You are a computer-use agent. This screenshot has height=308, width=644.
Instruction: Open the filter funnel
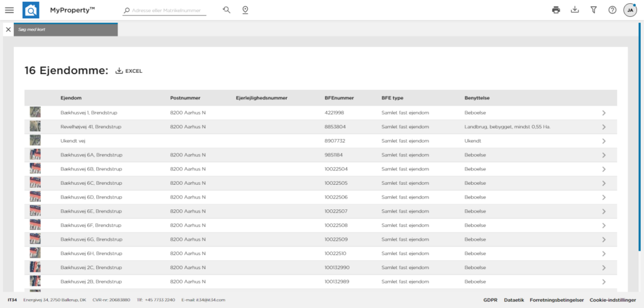593,10
